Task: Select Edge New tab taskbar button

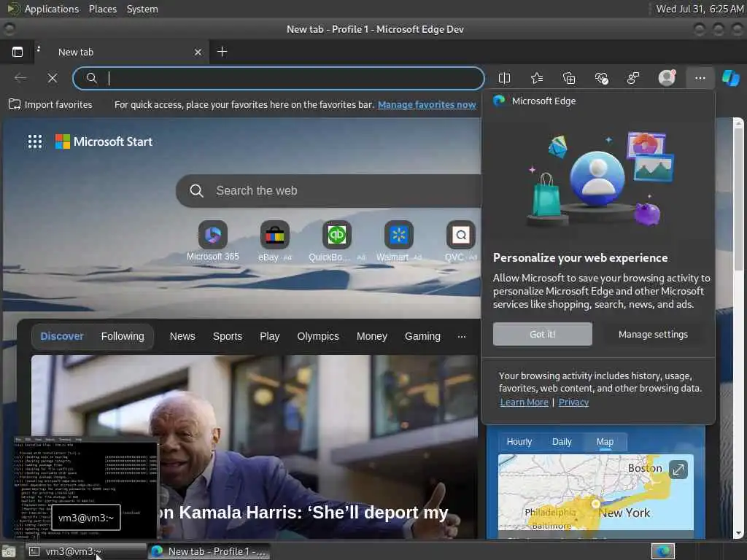Action: tap(209, 551)
